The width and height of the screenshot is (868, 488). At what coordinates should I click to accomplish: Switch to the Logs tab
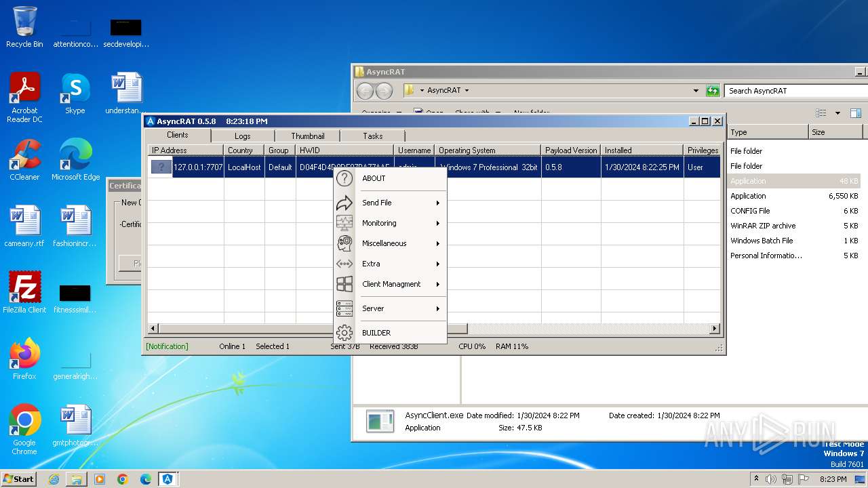[243, 136]
